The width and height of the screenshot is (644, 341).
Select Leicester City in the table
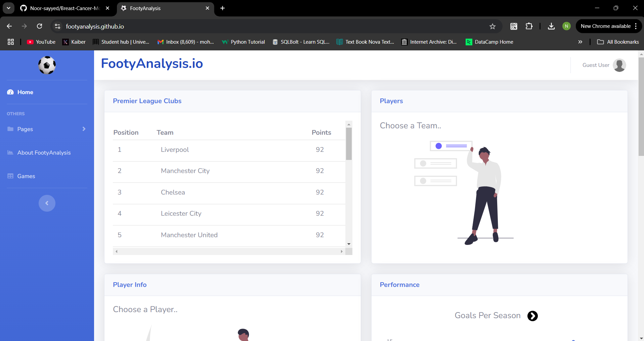coord(229,214)
